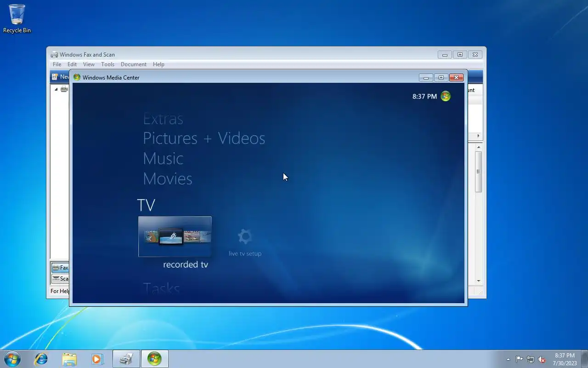The width and height of the screenshot is (588, 368).
Task: Select Tasks at bottom of Media Center
Action: pyautogui.click(x=161, y=288)
